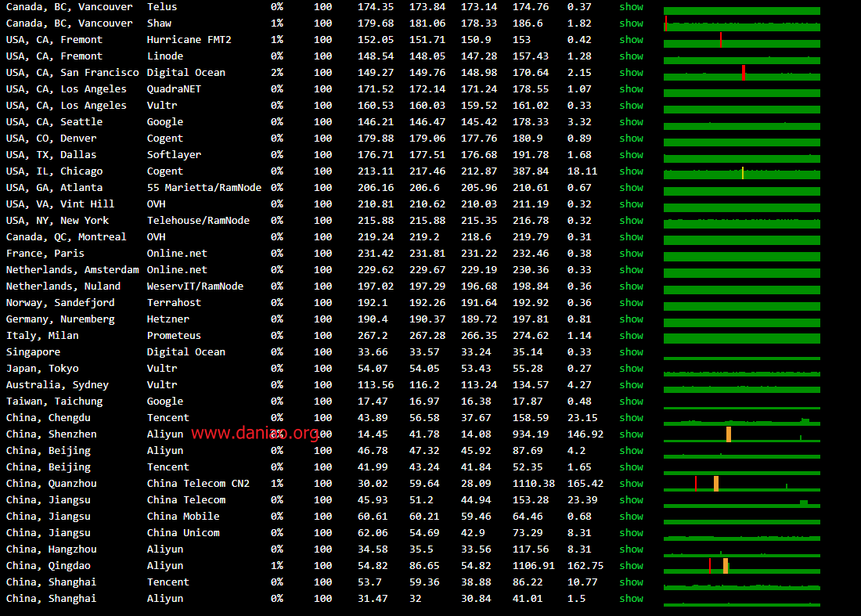Viewport: 861px width, 616px height.
Task: Click latency graph for Fremont Hurricane FMT2
Action: pyautogui.click(x=742, y=40)
